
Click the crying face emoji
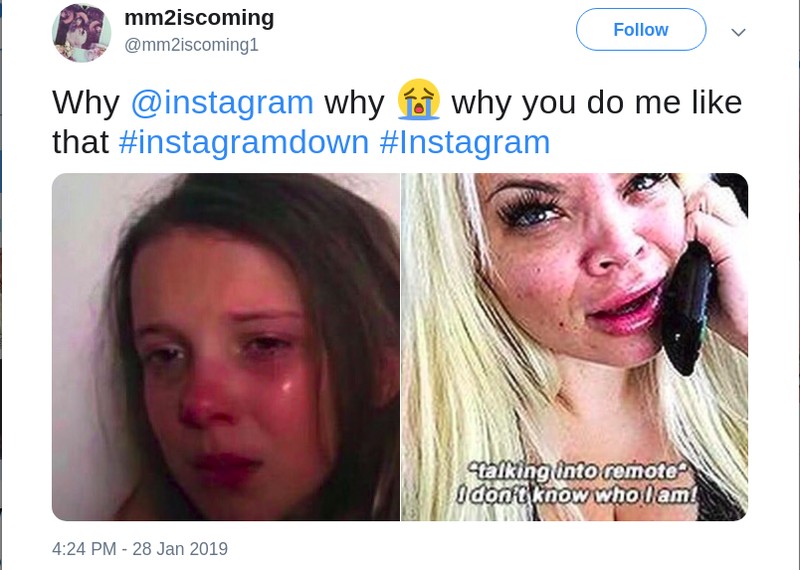pyautogui.click(x=419, y=102)
